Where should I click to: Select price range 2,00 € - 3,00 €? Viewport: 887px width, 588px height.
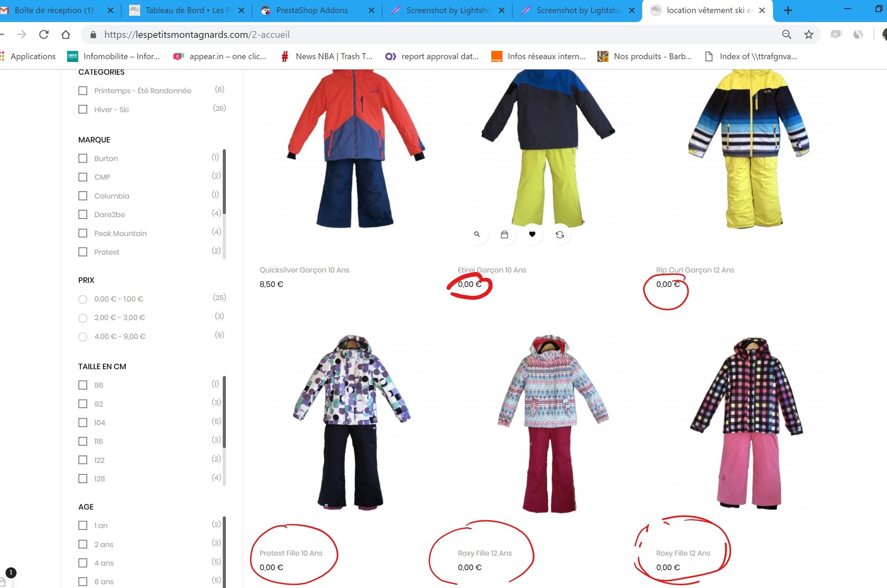[x=83, y=318]
